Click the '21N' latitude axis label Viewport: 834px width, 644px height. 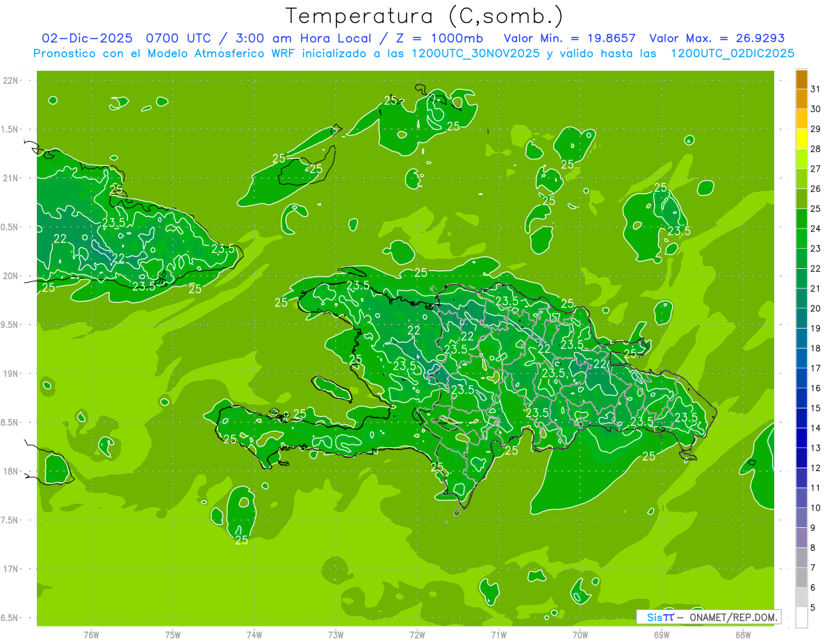pyautogui.click(x=12, y=178)
